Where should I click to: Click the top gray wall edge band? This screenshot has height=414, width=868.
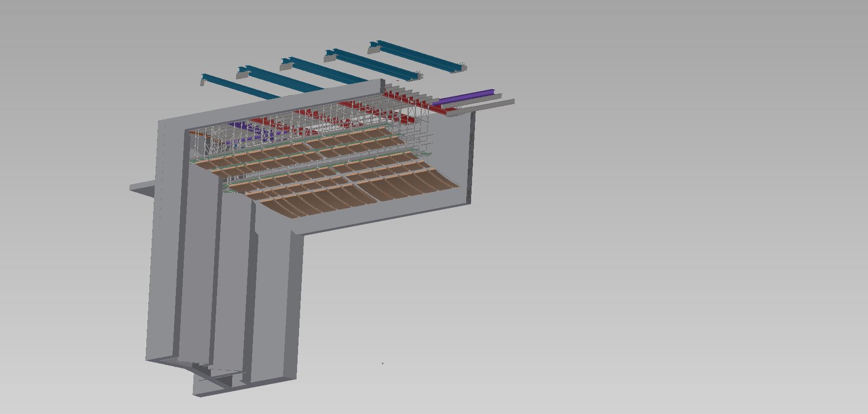tap(271, 103)
